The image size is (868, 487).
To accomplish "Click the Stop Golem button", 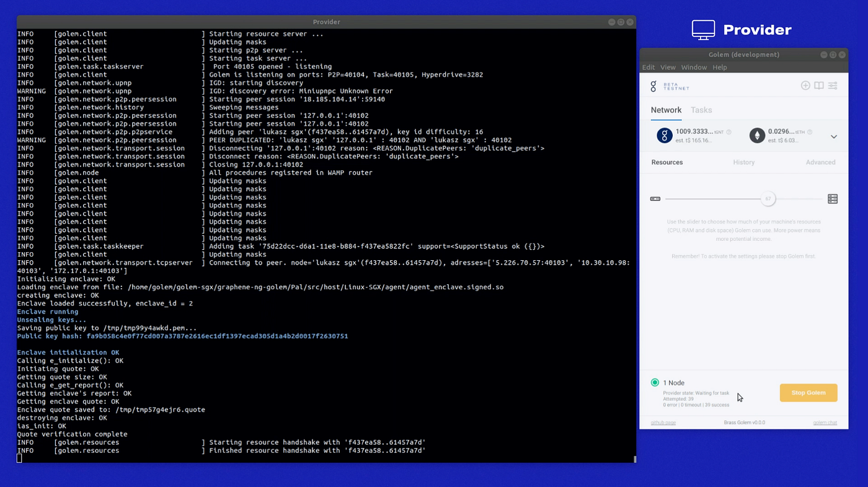I will [808, 393].
